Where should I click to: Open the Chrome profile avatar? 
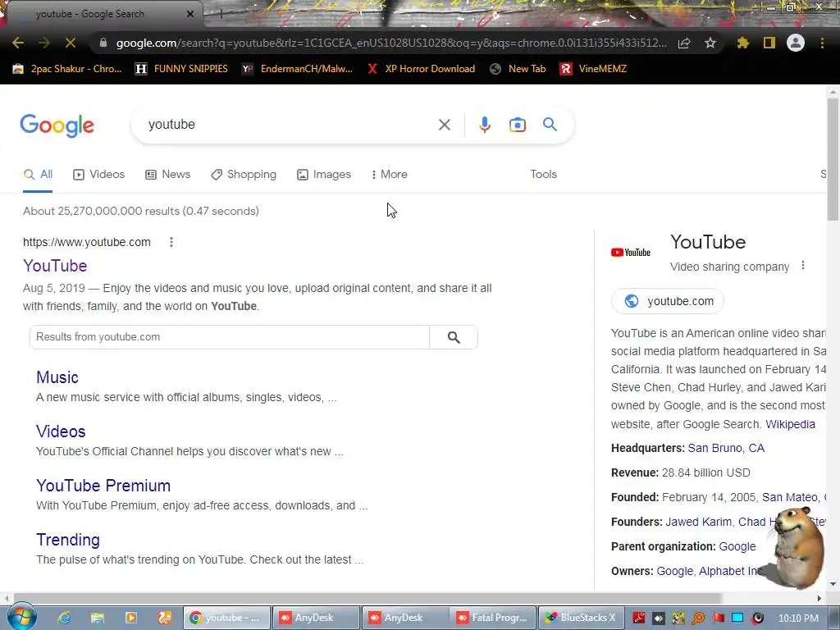click(796, 43)
